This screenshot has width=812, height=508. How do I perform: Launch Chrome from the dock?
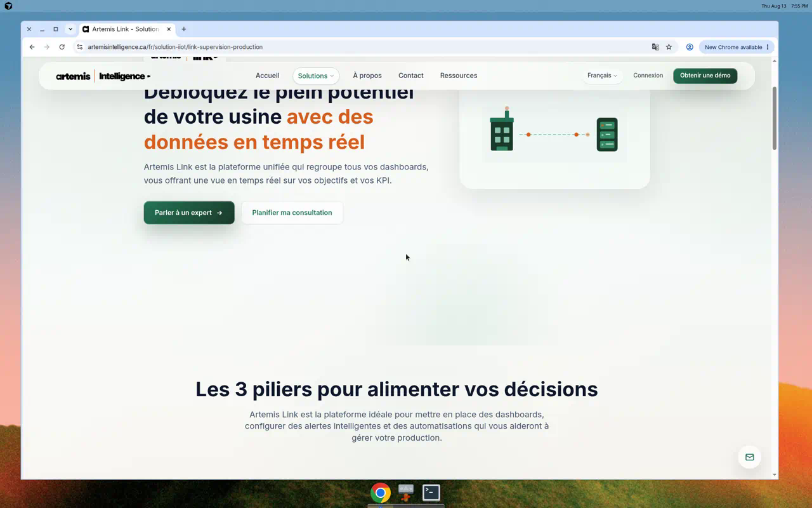coord(381,493)
